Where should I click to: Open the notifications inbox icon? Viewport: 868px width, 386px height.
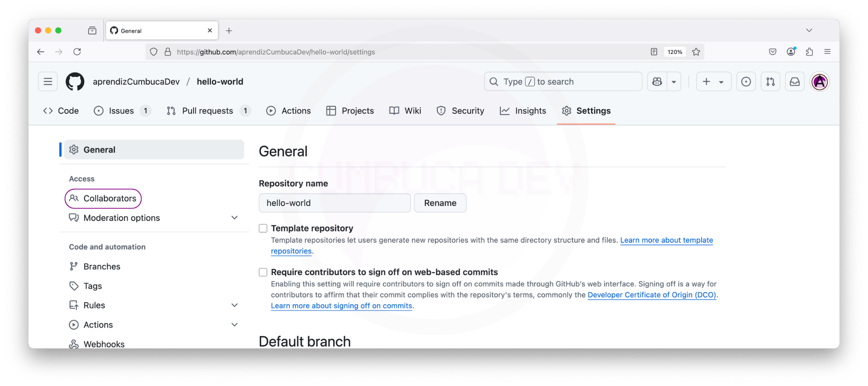pyautogui.click(x=795, y=81)
